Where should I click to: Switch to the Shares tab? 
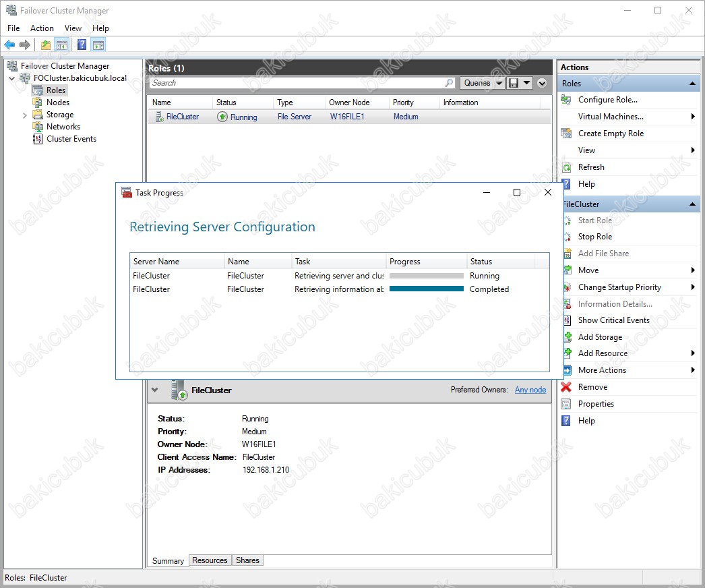click(x=247, y=560)
